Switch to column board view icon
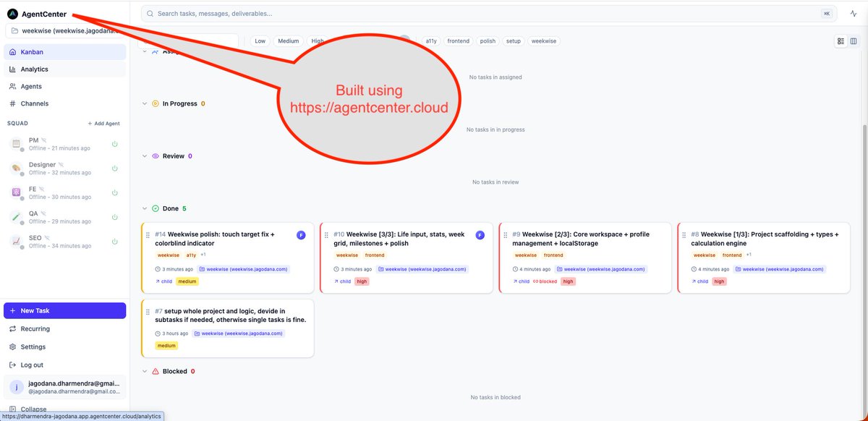 click(853, 41)
